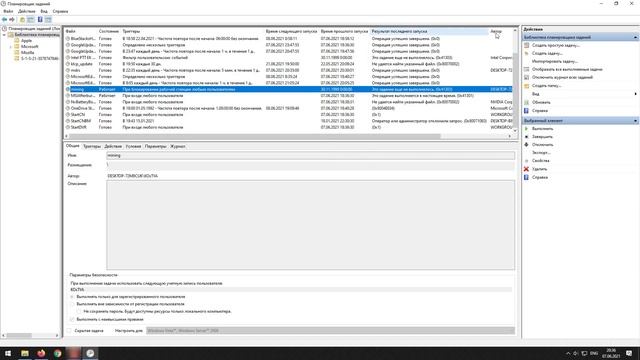Click the Up one level folder toolbar icon
The width and height of the screenshot is (640, 360).
coord(22,20)
